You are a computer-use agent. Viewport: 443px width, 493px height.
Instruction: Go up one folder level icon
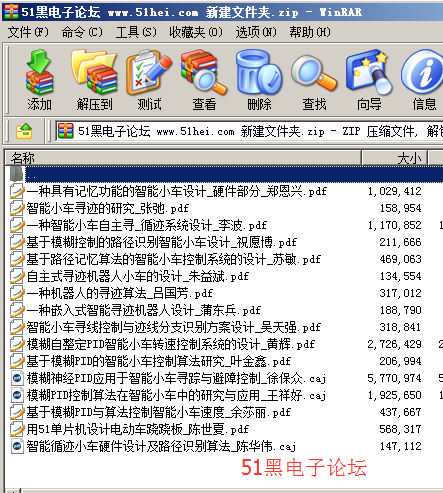pos(24,131)
